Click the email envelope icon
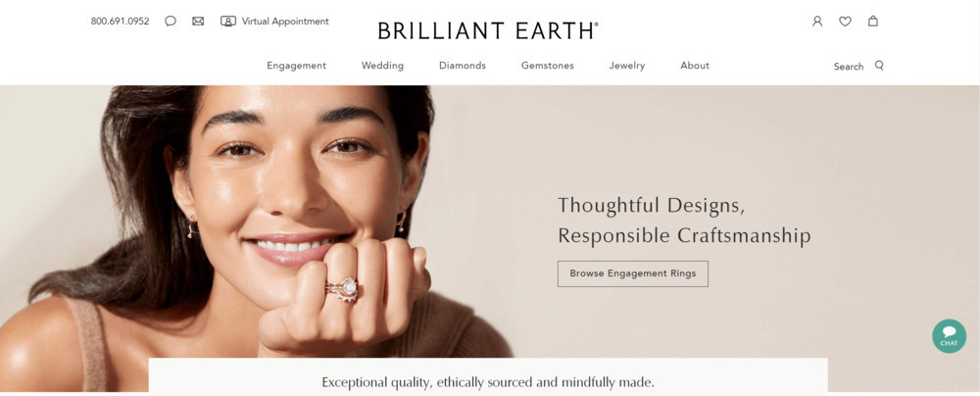 [198, 22]
